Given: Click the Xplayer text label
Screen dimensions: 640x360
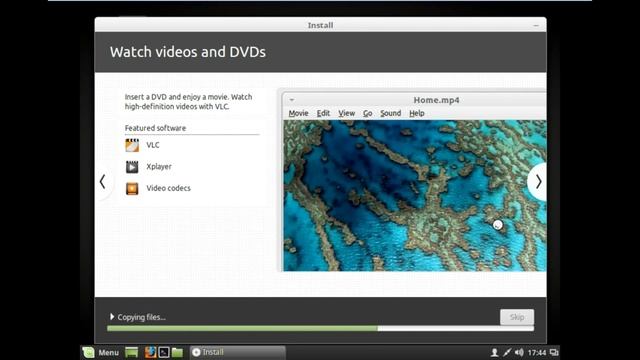Looking at the screenshot, I should (x=159, y=167).
